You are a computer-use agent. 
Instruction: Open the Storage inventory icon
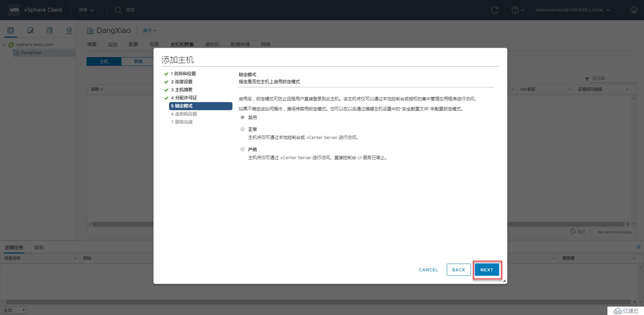tap(49, 31)
